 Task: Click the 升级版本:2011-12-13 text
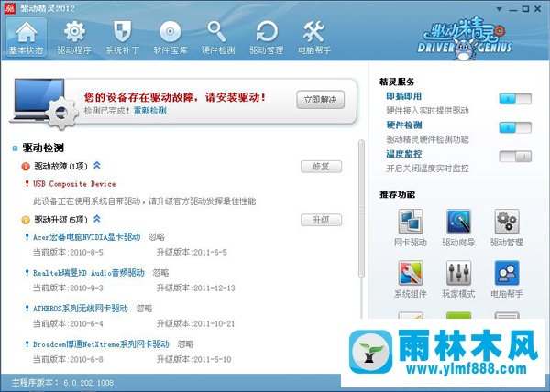(196, 288)
